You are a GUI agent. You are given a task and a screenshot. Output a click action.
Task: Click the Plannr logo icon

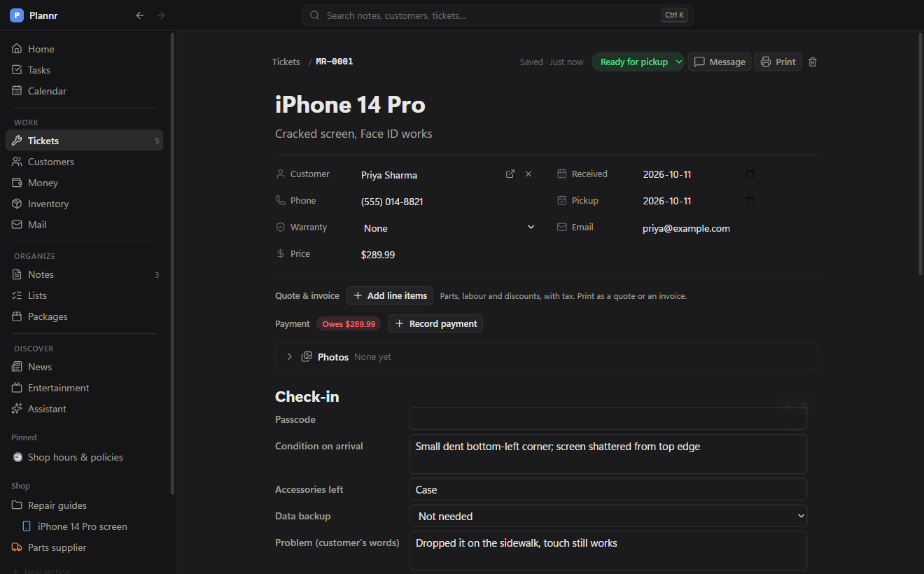[x=17, y=15]
